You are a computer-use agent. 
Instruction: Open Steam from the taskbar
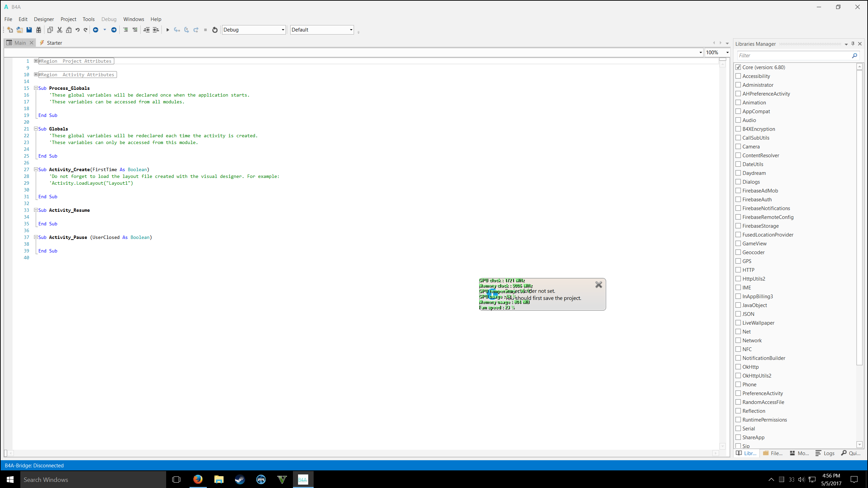240,480
